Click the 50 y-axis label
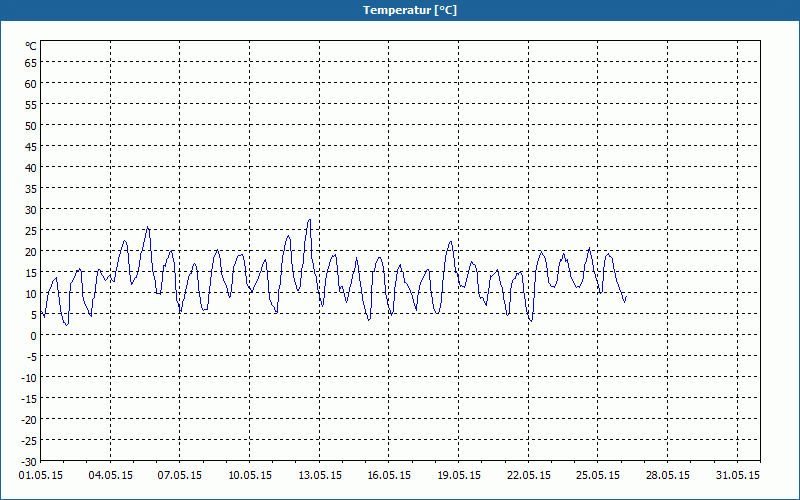 point(31,126)
